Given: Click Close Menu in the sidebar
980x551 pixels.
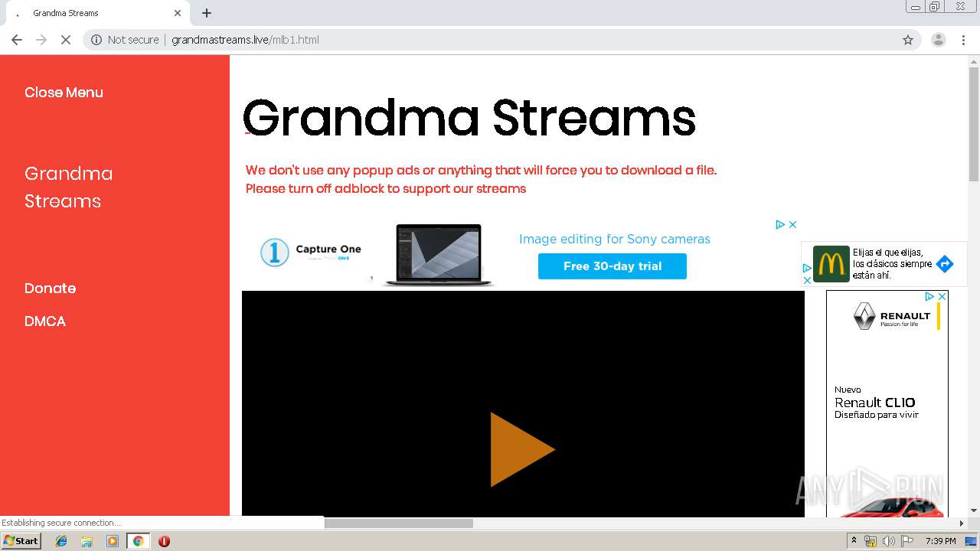Looking at the screenshot, I should pyautogui.click(x=64, y=93).
